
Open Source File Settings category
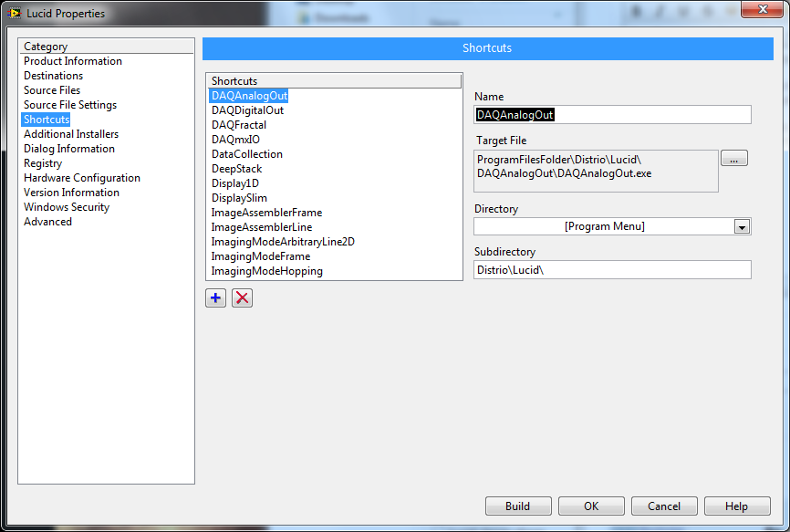pos(70,105)
